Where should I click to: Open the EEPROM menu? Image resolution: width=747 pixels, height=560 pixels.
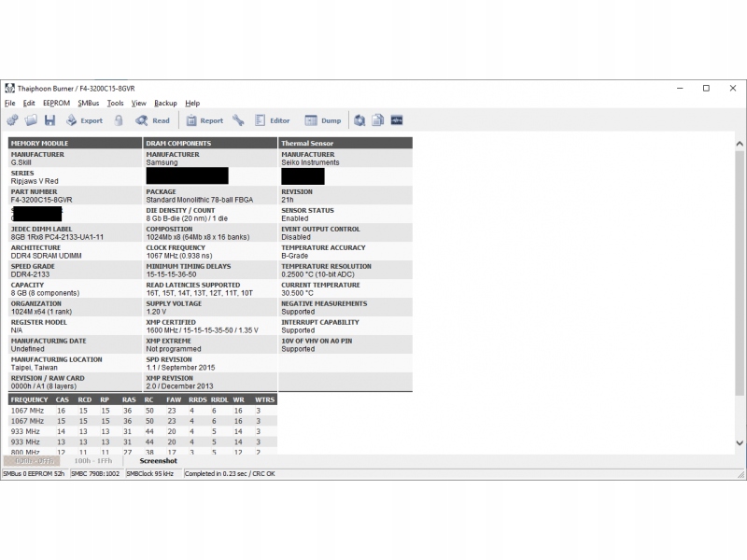(x=56, y=103)
